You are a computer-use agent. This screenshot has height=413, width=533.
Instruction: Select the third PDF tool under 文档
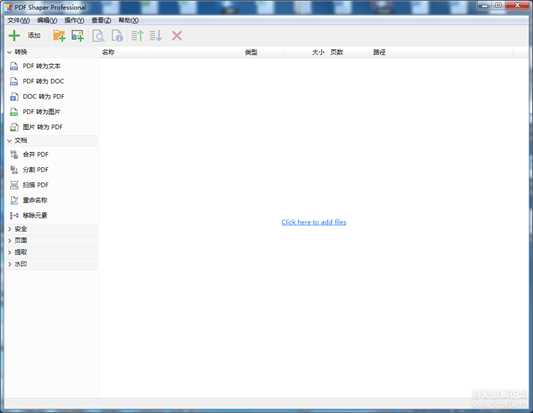pyautogui.click(x=29, y=185)
